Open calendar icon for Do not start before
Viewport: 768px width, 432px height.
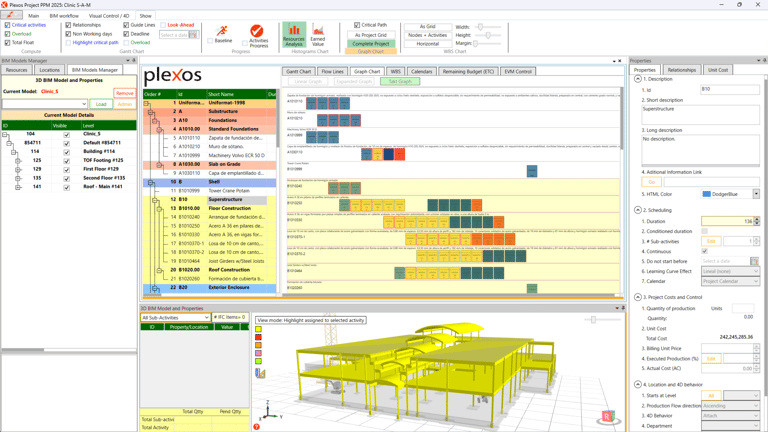pos(754,261)
